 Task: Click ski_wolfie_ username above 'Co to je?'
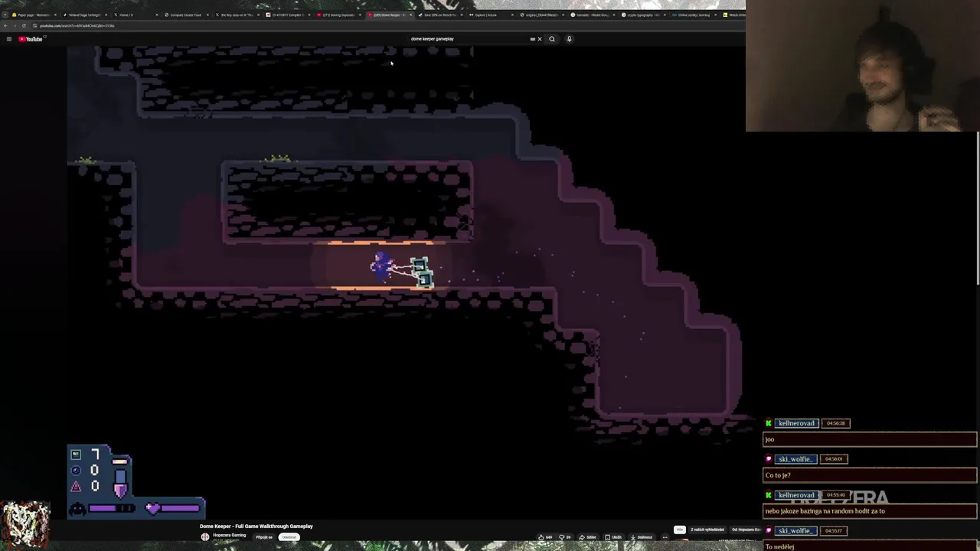(x=796, y=459)
